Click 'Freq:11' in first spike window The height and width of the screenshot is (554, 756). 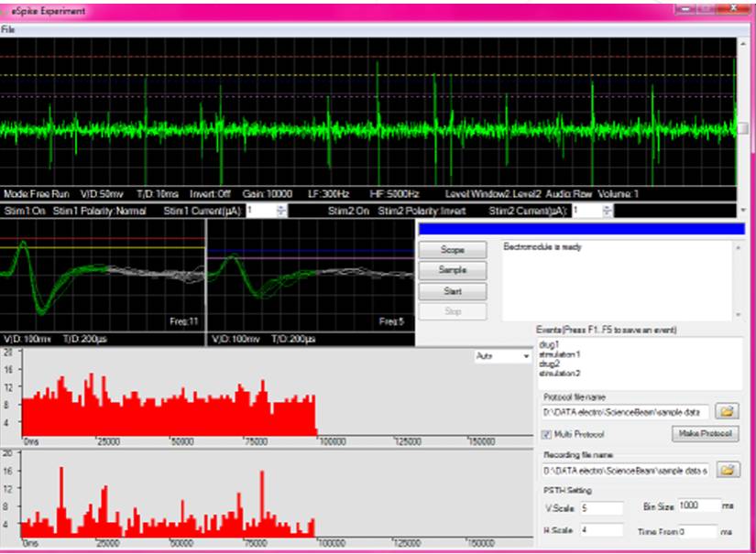coord(183,321)
